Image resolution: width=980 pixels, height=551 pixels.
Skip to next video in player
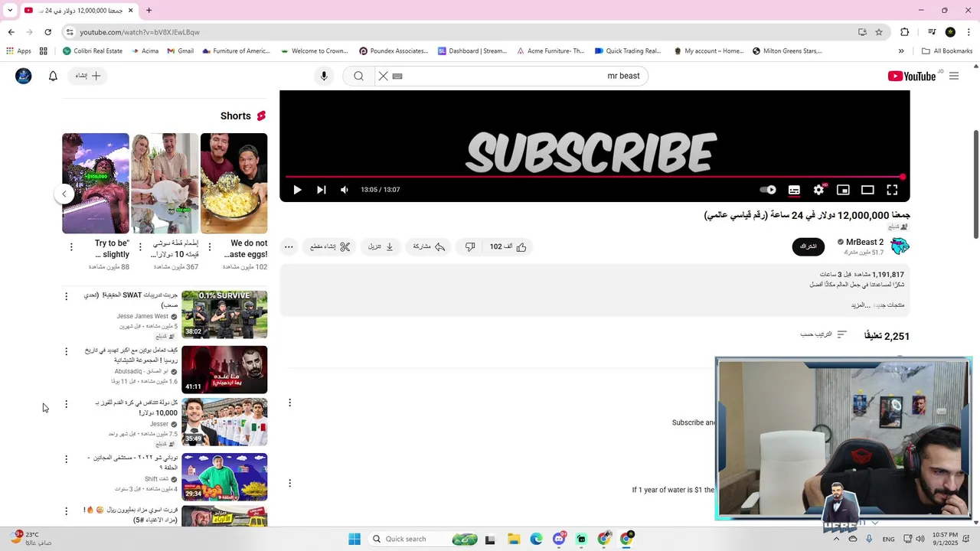click(x=321, y=190)
